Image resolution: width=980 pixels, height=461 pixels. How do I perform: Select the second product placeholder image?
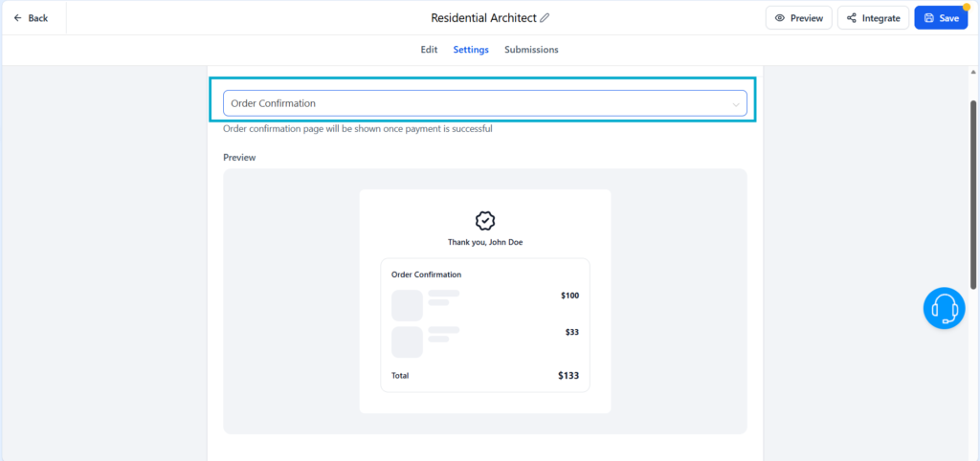coord(407,341)
